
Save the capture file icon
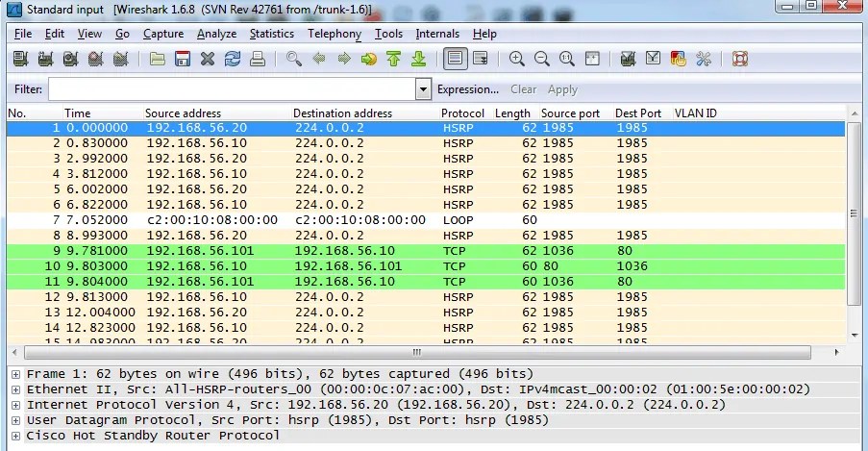[x=183, y=59]
